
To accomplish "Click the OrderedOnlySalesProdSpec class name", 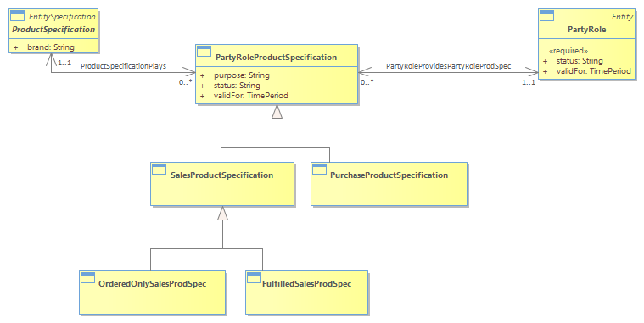I will coord(153,284).
